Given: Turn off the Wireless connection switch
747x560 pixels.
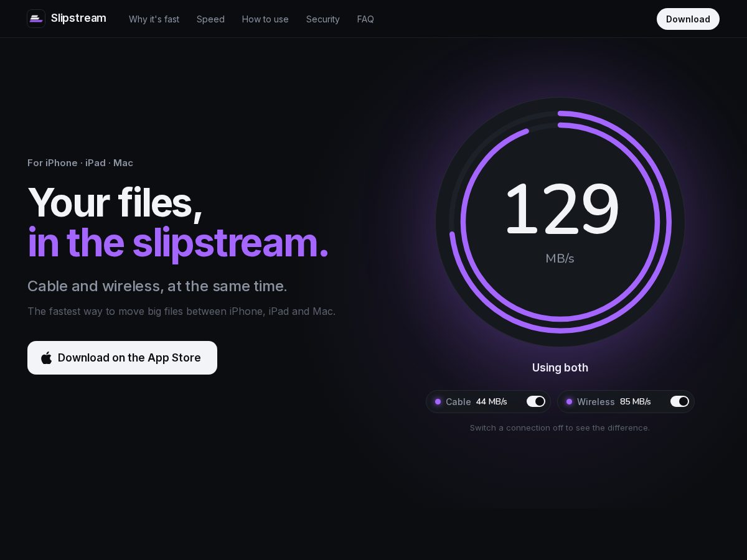Looking at the screenshot, I should coord(680,401).
